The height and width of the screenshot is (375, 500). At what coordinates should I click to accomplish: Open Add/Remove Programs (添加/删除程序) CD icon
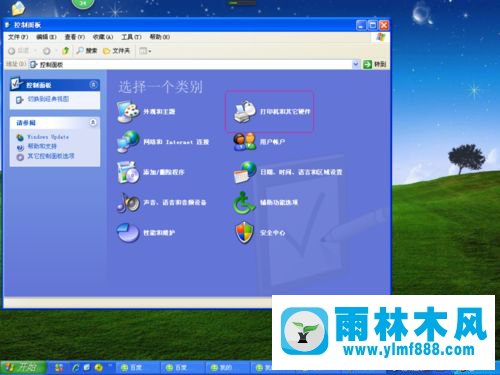[128, 172]
